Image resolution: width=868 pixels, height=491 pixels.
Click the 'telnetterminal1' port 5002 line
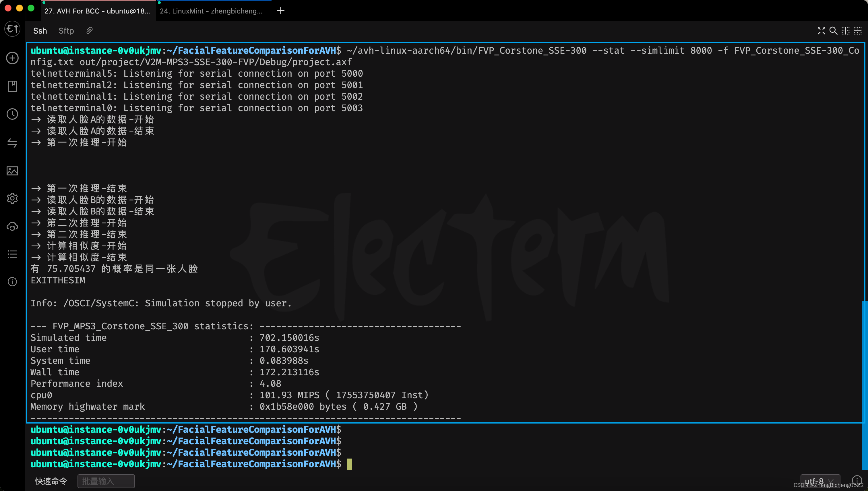(197, 96)
